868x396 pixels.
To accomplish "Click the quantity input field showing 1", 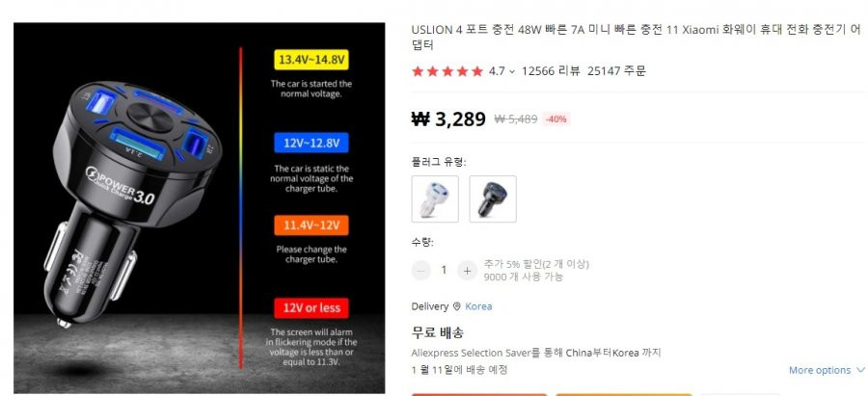I will [x=444, y=270].
